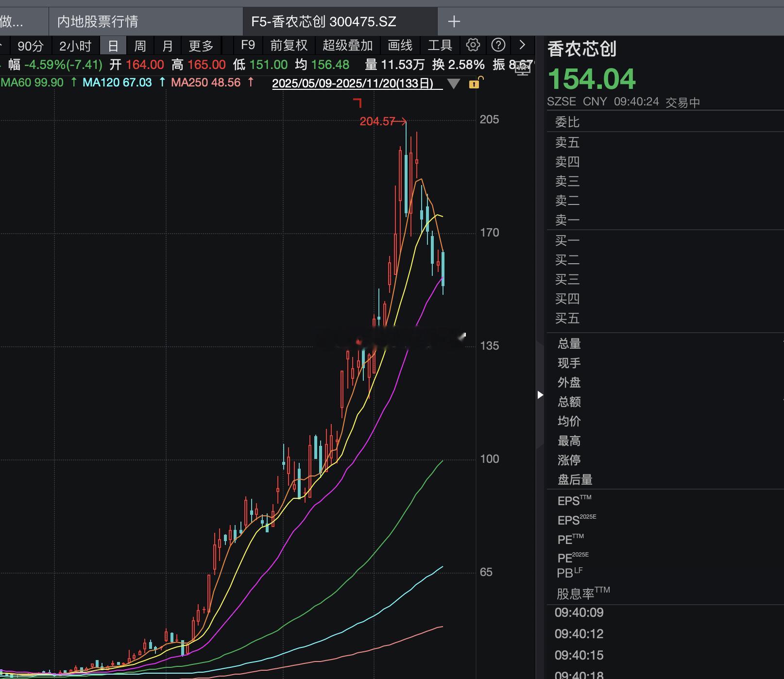Viewport: 784px width, 679px height.
Task: Open the F9 deep data view
Action: pyautogui.click(x=248, y=45)
